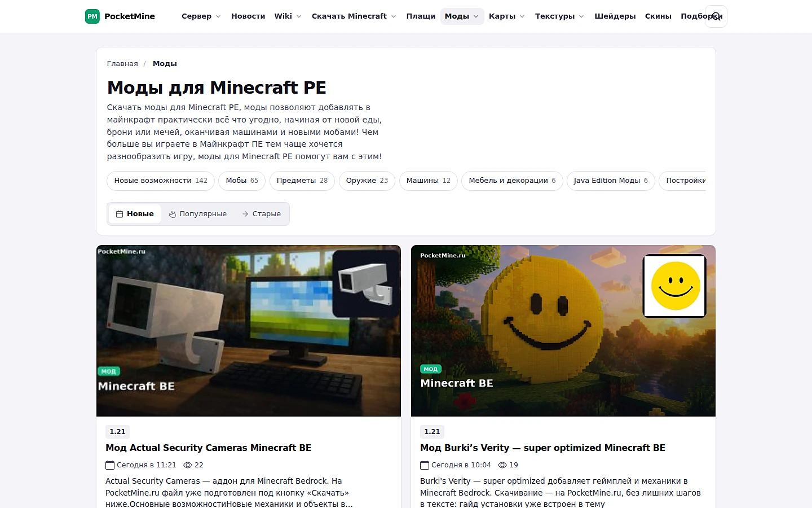Expand the Wiki dropdown menu
Viewport: 812px width, 508px height.
click(x=288, y=16)
